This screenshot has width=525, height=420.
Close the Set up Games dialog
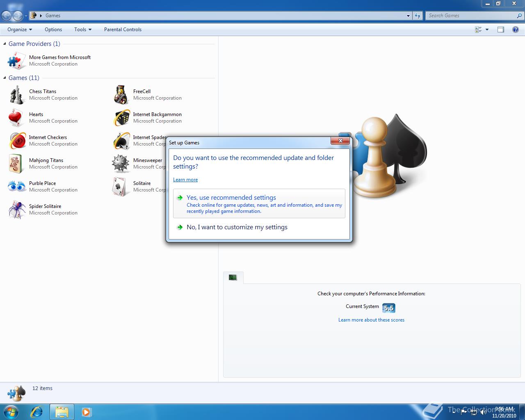click(x=340, y=141)
